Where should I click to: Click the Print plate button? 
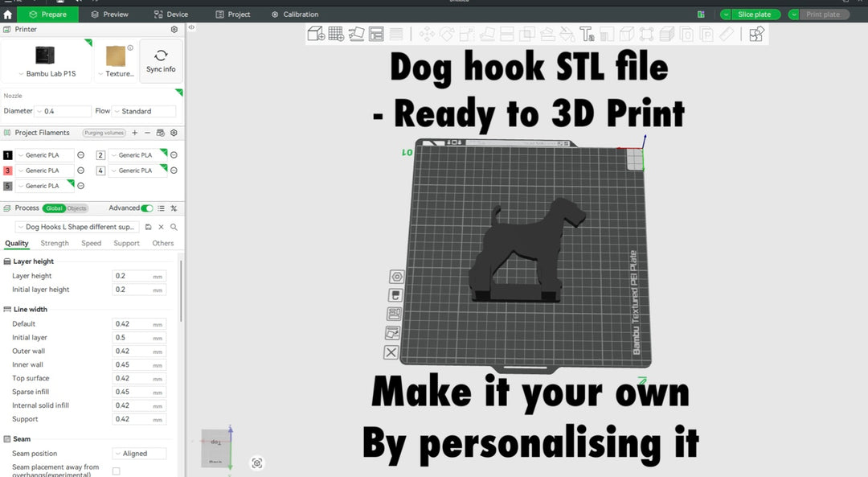(823, 14)
